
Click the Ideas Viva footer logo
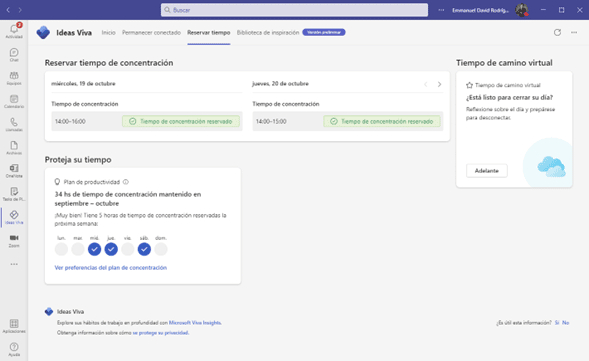49,311
